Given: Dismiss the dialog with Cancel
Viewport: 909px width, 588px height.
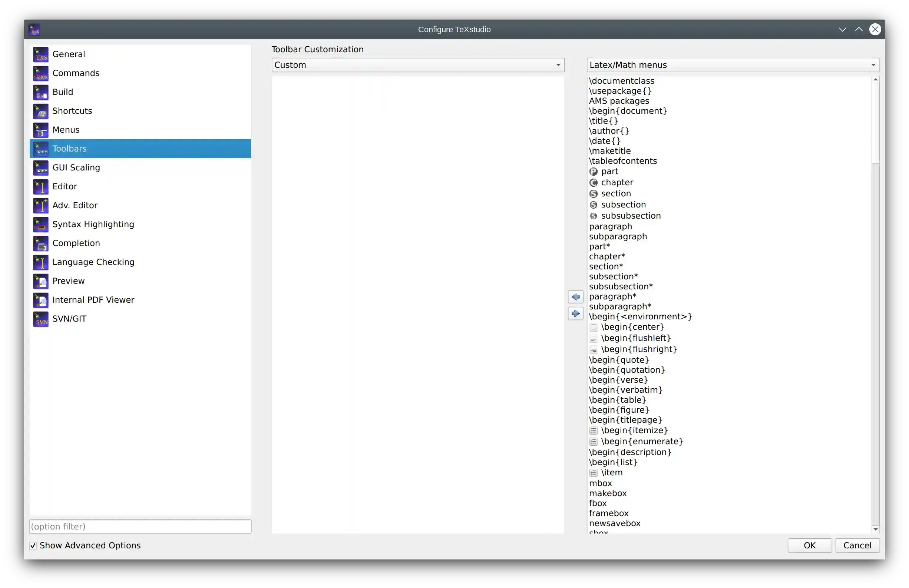Looking at the screenshot, I should click(x=857, y=545).
